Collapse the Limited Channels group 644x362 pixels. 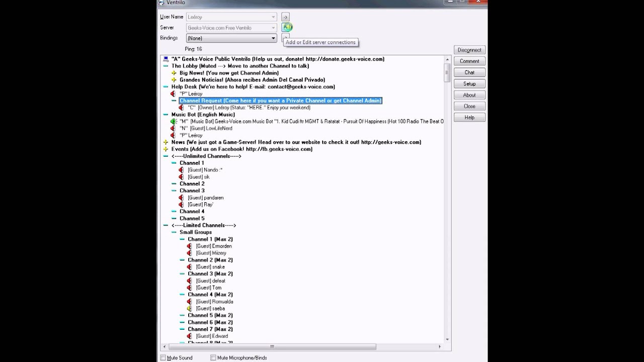click(166, 226)
